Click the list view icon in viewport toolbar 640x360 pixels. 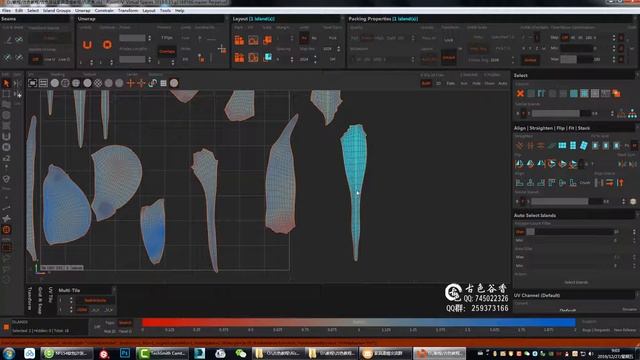pos(43,83)
